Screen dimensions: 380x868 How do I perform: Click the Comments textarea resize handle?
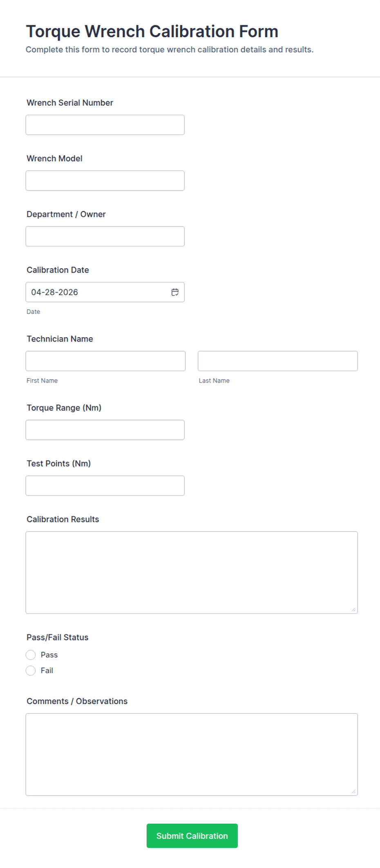353,791
